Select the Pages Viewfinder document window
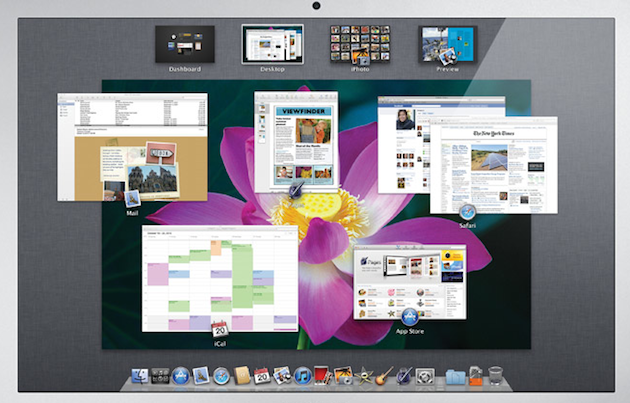 click(x=296, y=142)
